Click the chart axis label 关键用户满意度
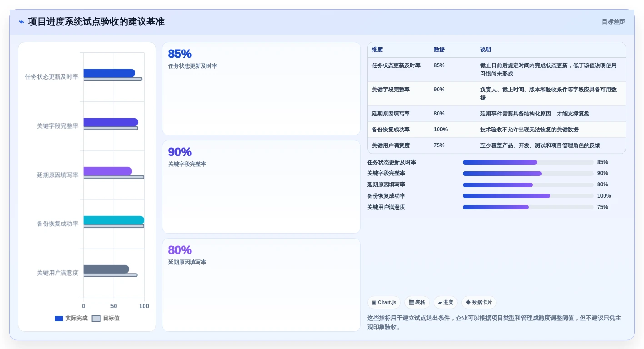Screen dimensions: 644x349 (x=57, y=273)
